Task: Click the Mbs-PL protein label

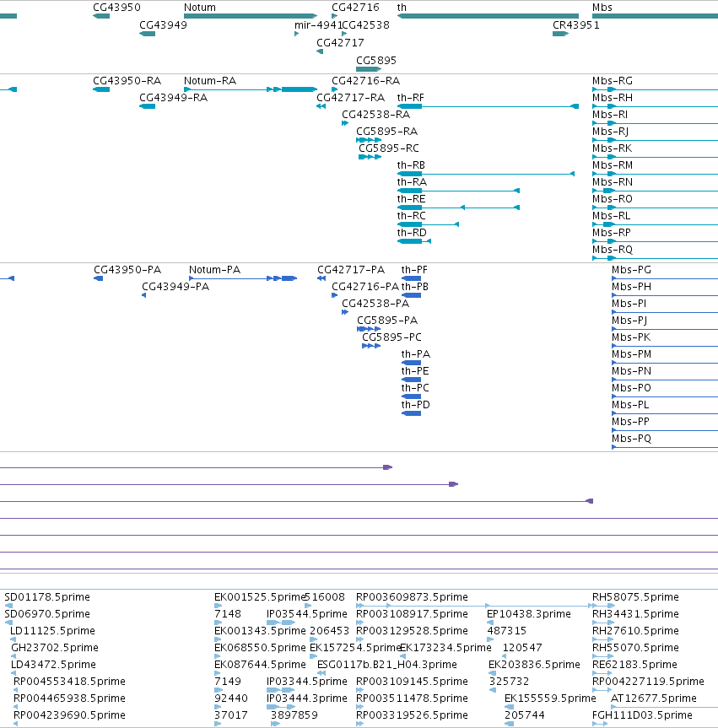Action: pyautogui.click(x=630, y=405)
